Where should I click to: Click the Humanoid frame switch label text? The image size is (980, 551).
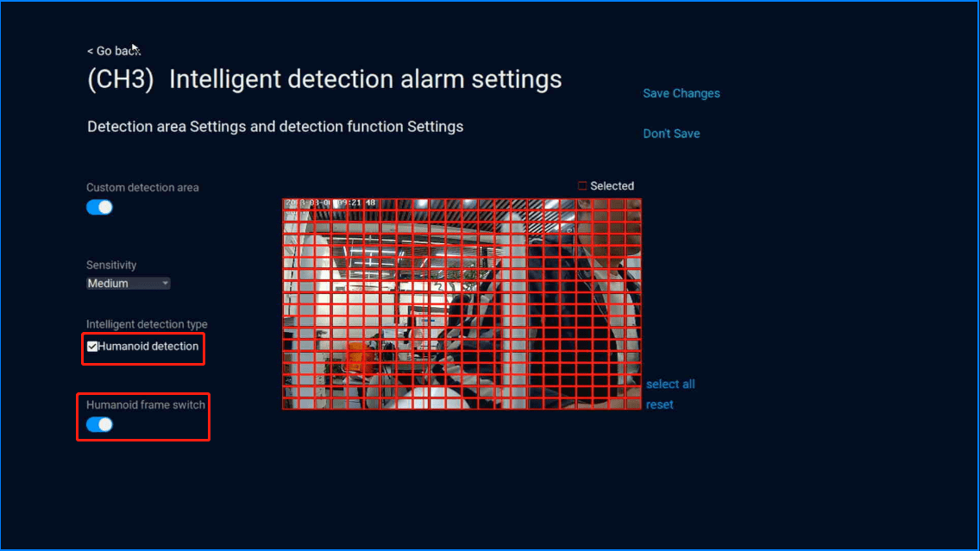pos(146,404)
